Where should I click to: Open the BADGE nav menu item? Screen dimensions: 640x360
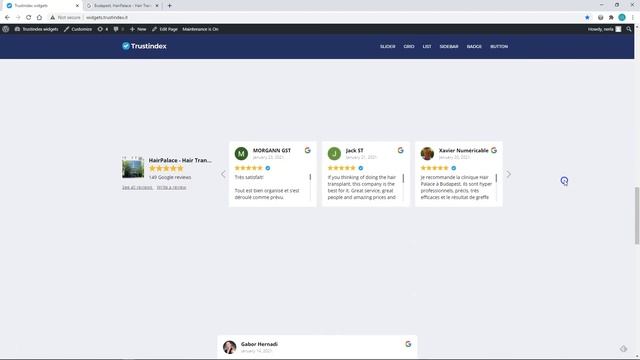coord(474,47)
